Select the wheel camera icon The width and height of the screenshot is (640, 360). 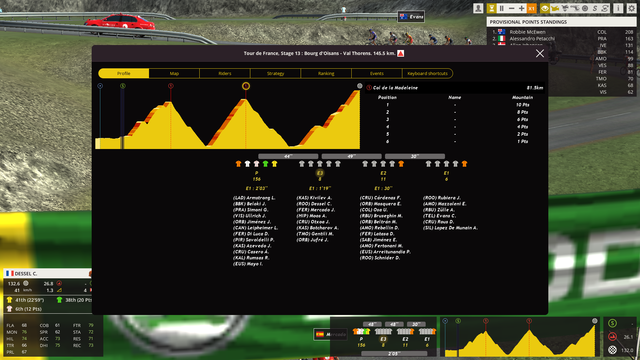(585, 8)
